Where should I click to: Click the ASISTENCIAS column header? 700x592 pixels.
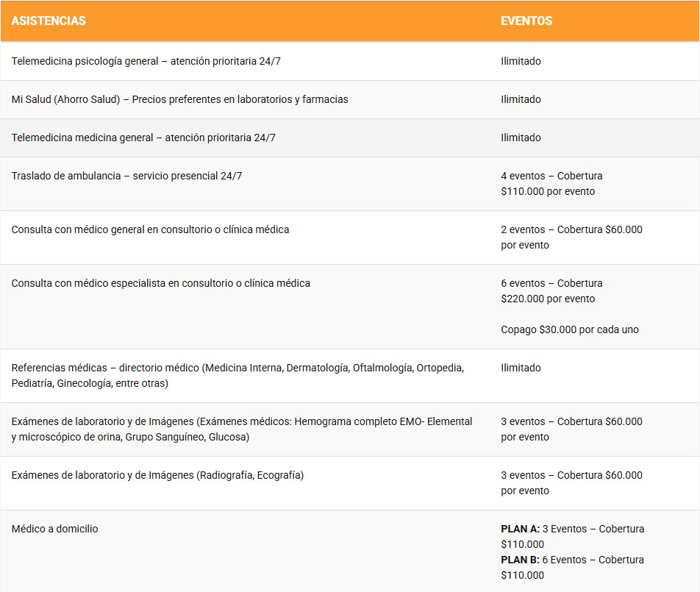[x=49, y=21]
